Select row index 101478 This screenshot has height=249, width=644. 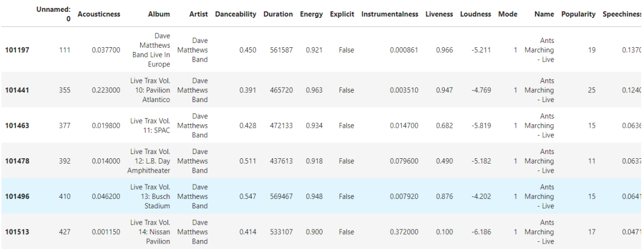[x=17, y=161]
